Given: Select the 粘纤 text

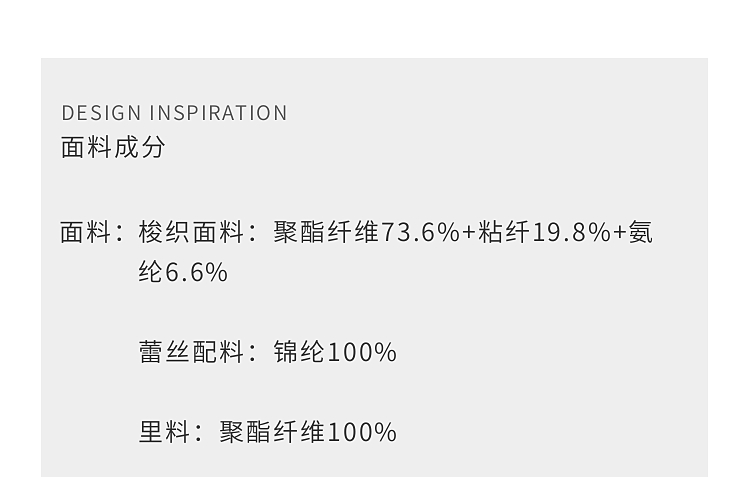Looking at the screenshot, I should (505, 233).
